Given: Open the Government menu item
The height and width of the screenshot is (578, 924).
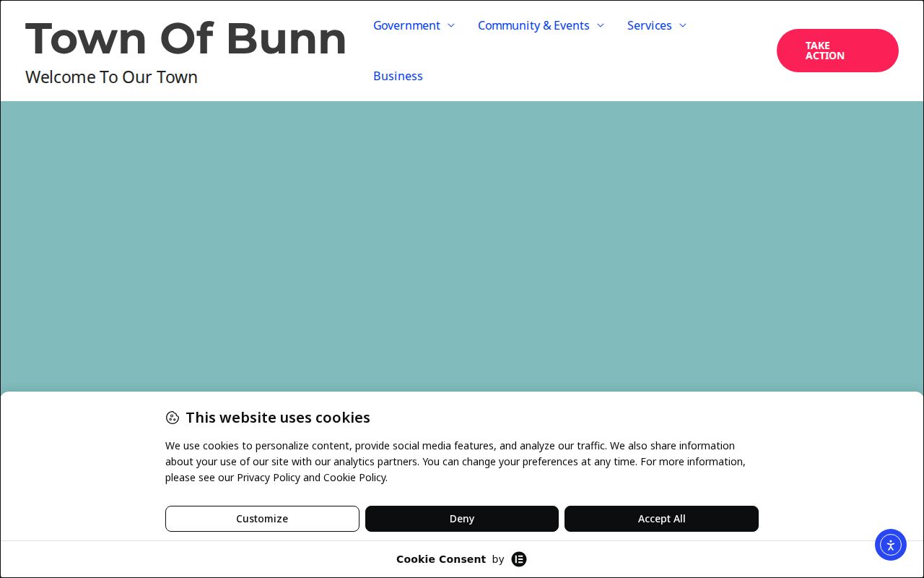Looking at the screenshot, I should point(406,25).
